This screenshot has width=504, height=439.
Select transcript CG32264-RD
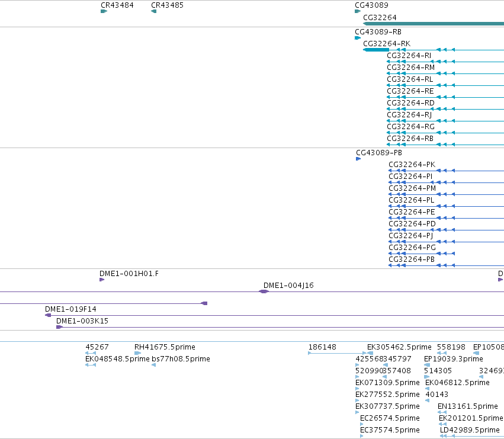(445, 110)
